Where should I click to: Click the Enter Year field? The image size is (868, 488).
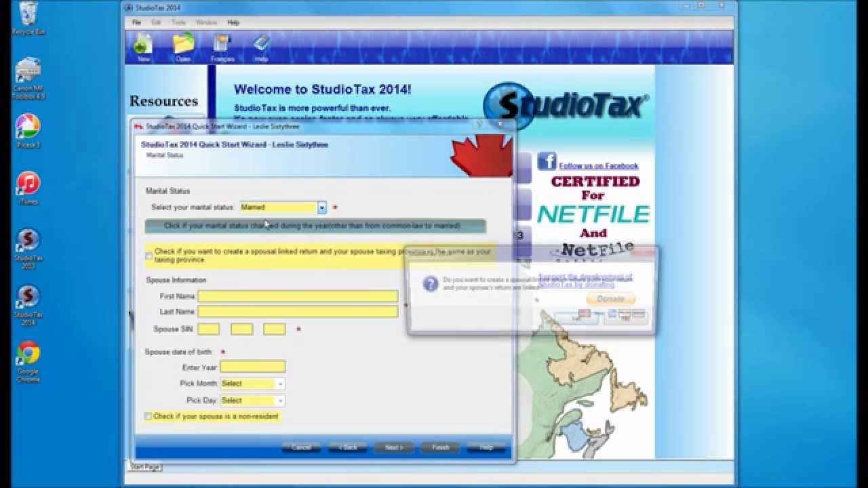252,367
